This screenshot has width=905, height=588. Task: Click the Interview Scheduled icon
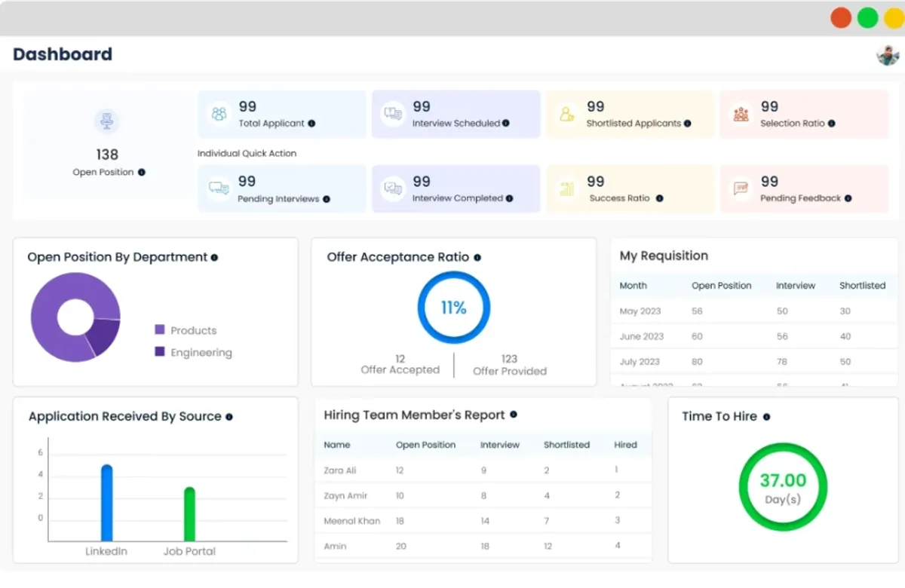tap(393, 114)
